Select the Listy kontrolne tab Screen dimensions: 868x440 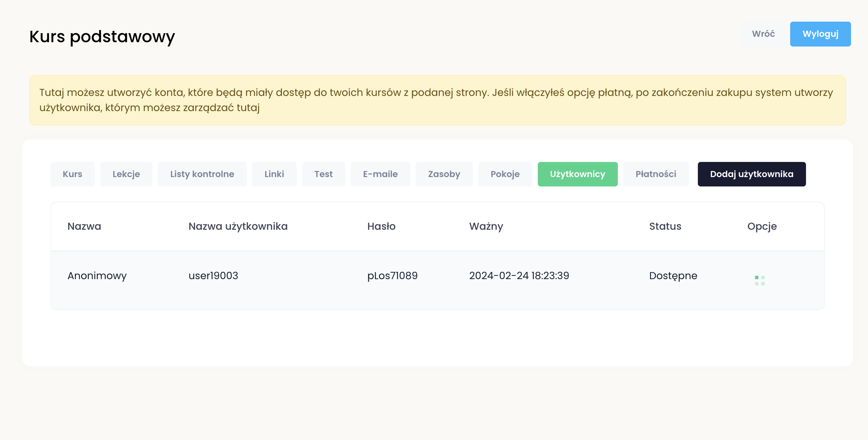coord(202,174)
